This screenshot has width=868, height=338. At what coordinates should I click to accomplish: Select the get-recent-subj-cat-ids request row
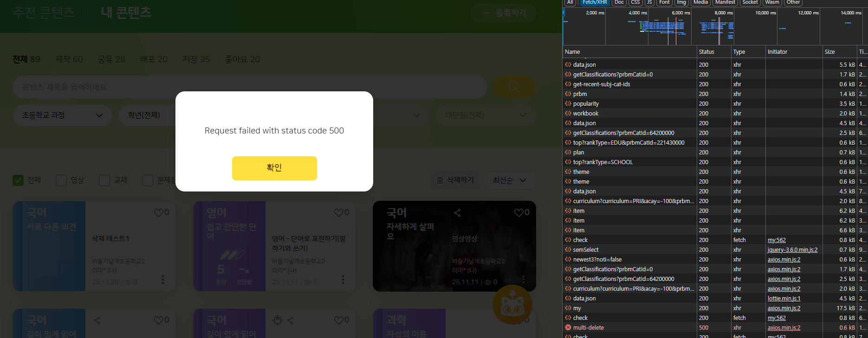pos(715,84)
